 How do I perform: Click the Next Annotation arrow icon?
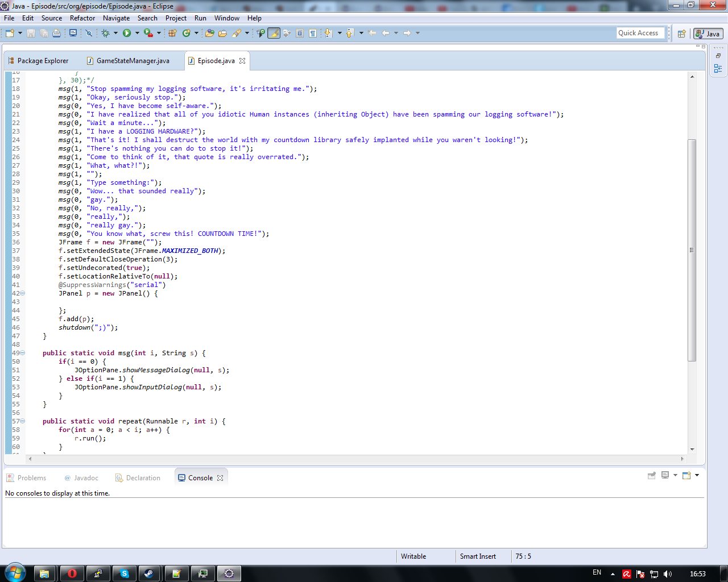pos(328,33)
